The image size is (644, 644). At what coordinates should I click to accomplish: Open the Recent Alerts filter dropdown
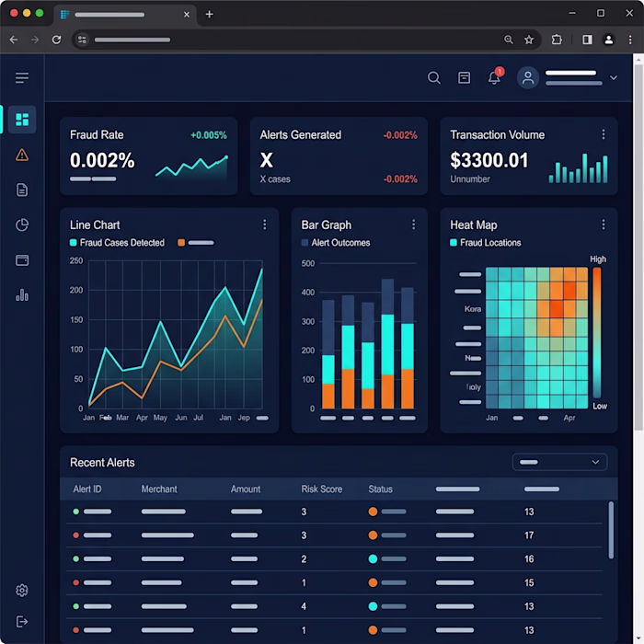point(559,462)
